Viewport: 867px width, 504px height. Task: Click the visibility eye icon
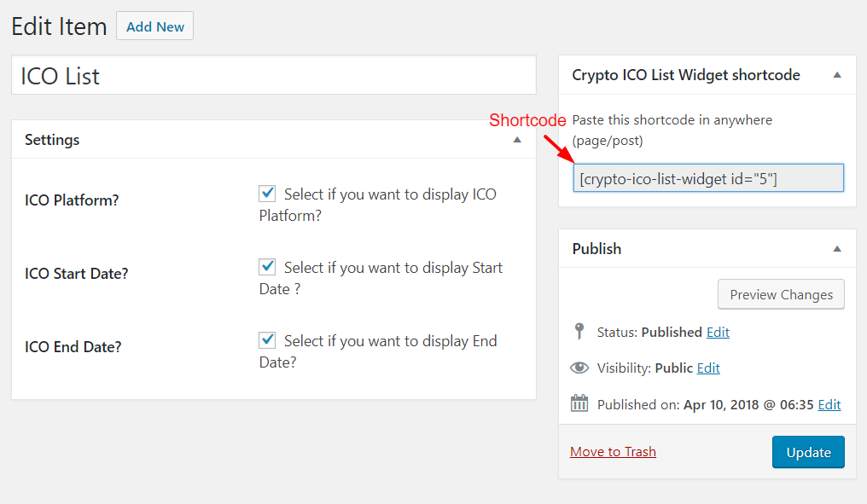pyautogui.click(x=579, y=368)
